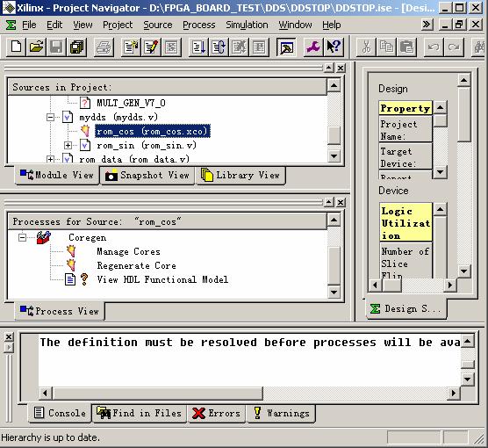Close the console output pane
This screenshot has height=448, width=488.
(x=9, y=336)
